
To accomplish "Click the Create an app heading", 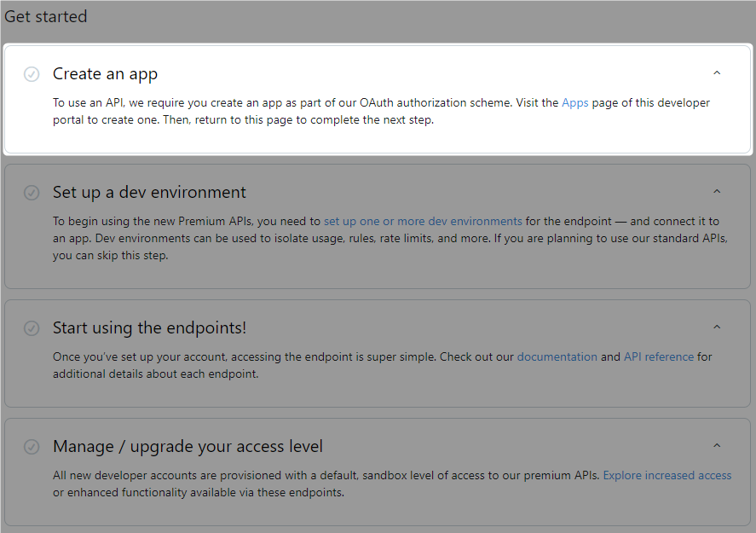I will pos(105,74).
